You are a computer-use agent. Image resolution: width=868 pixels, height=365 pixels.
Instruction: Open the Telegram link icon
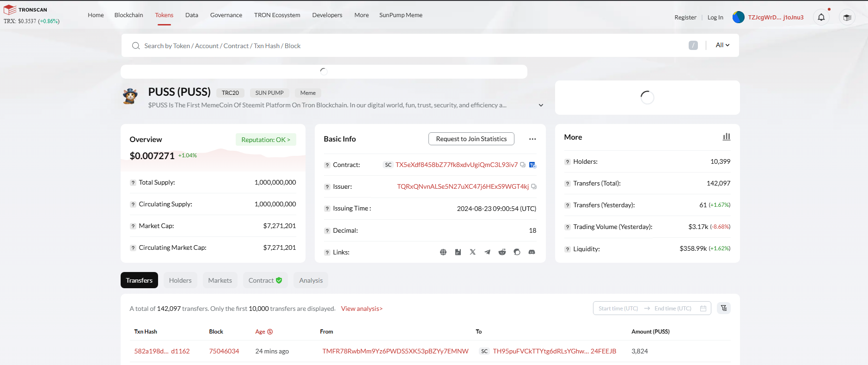pyautogui.click(x=488, y=252)
